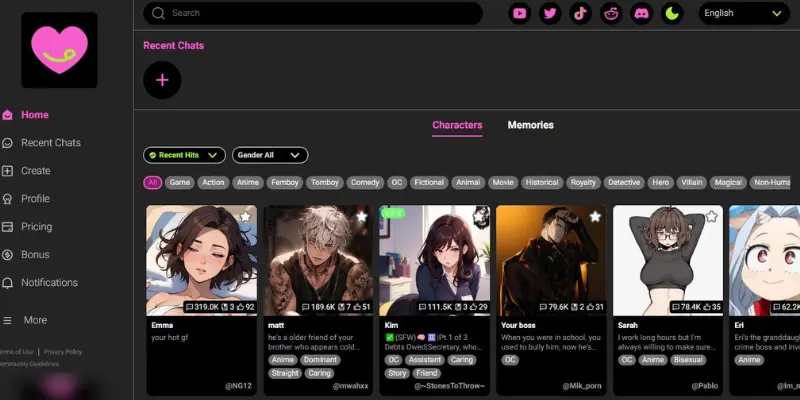Favorite Emma with the star icon
Viewport: 800px width, 400px height.
(245, 217)
